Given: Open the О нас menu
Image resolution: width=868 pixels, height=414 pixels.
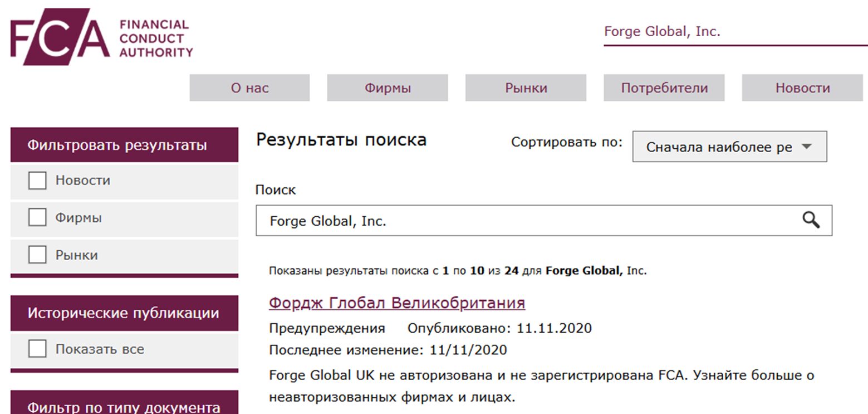Looking at the screenshot, I should click(x=249, y=88).
